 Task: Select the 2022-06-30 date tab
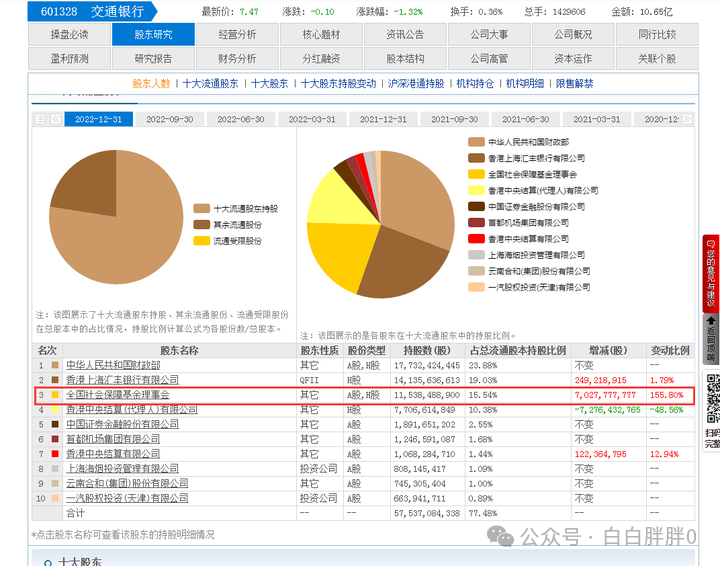tap(241, 119)
